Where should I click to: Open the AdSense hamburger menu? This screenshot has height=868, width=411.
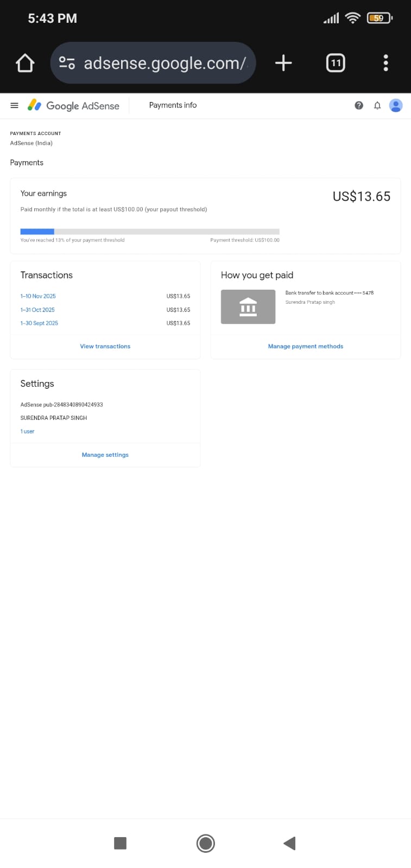15,106
